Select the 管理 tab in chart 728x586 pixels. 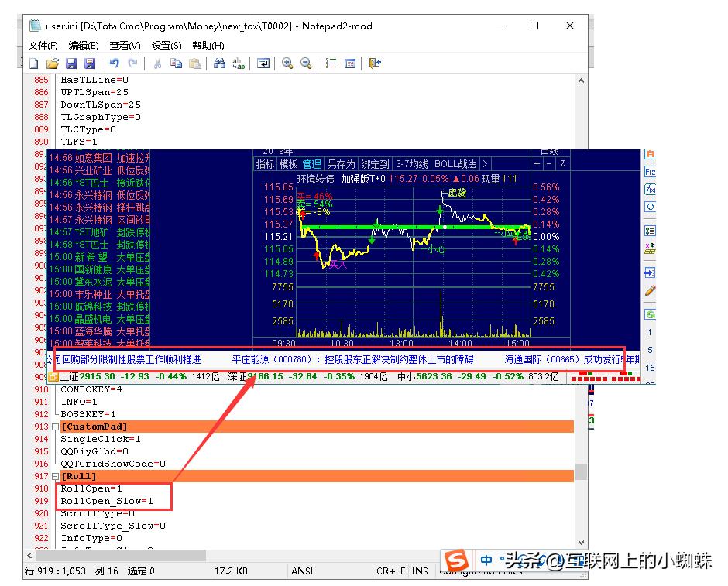[x=311, y=164]
